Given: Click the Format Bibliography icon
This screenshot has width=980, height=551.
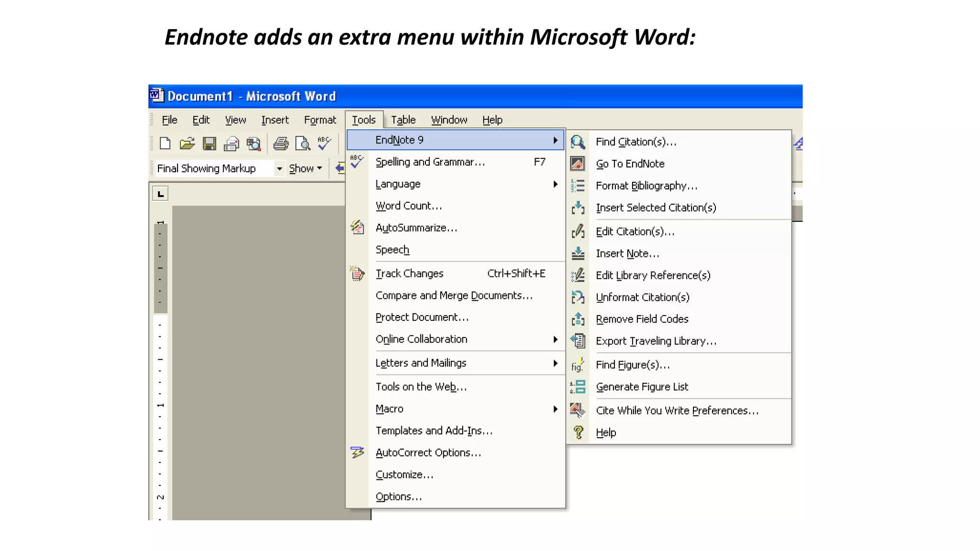Looking at the screenshot, I should pyautogui.click(x=578, y=186).
